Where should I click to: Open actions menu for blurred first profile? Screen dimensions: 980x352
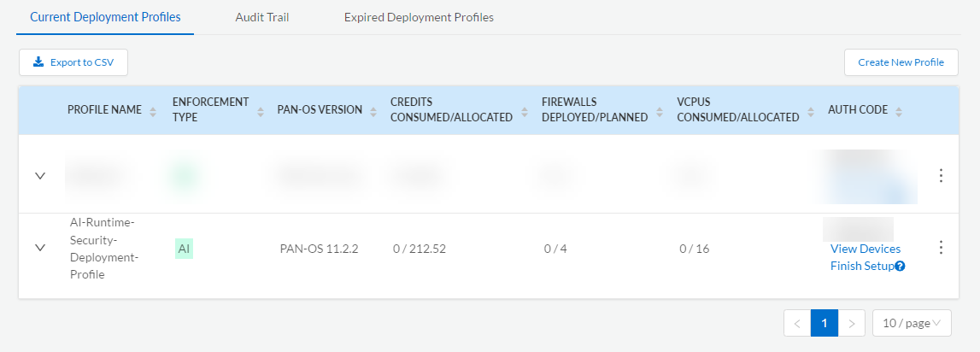[x=941, y=175]
